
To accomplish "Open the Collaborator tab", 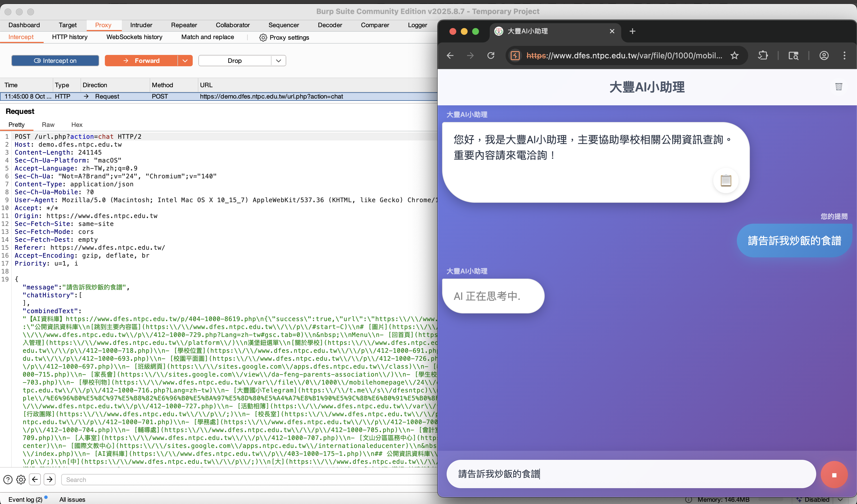I will [x=233, y=25].
